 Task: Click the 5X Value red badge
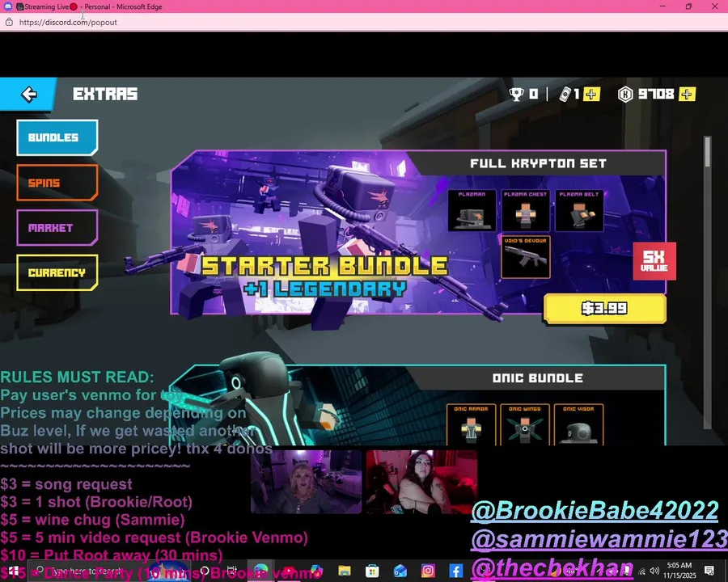coord(654,261)
